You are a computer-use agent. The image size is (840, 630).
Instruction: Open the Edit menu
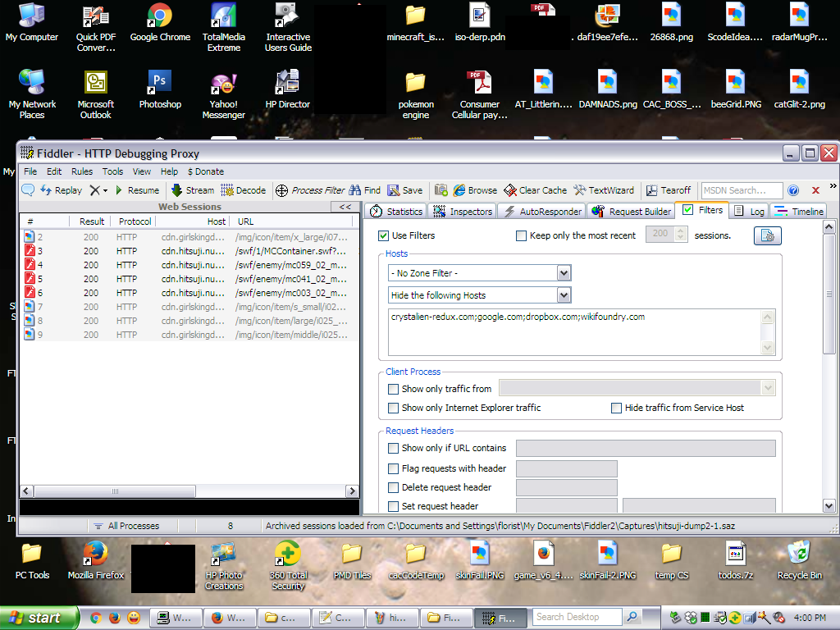(54, 171)
